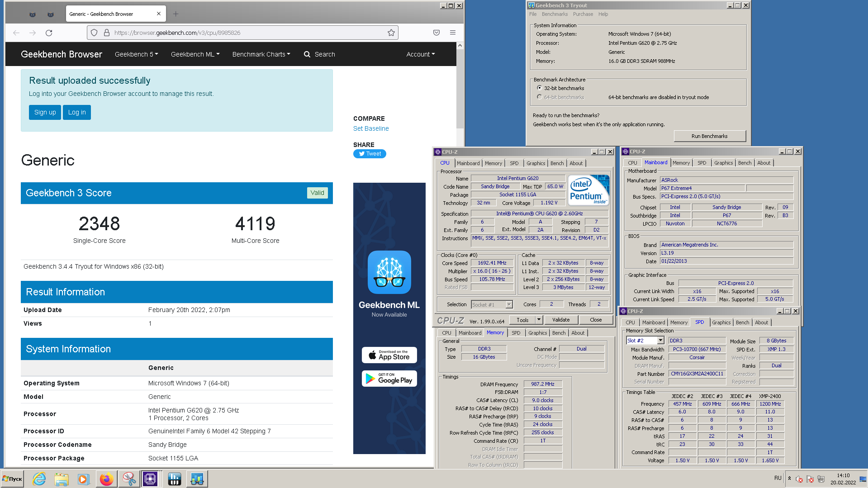Click the Geekbench ML brain app icon
Screen dimensions: 868x488
389,272
